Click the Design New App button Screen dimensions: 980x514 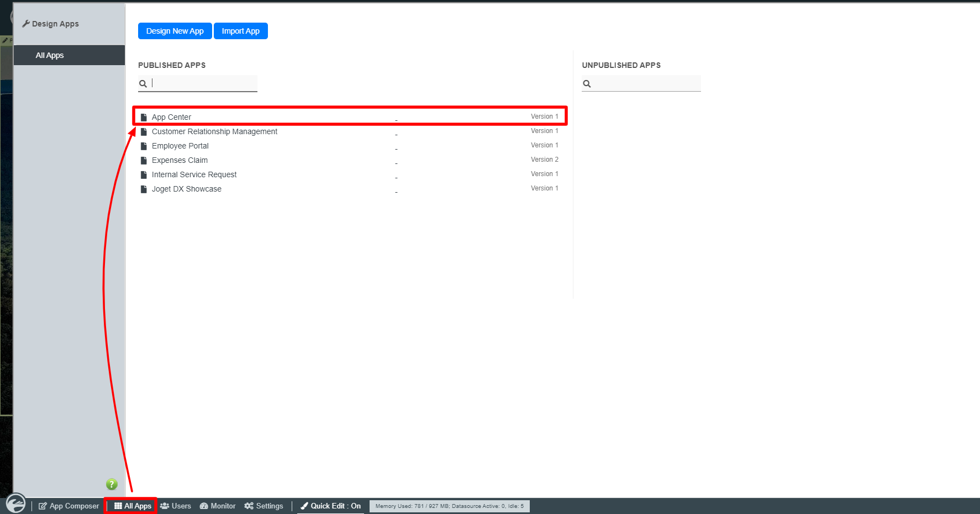tap(175, 31)
